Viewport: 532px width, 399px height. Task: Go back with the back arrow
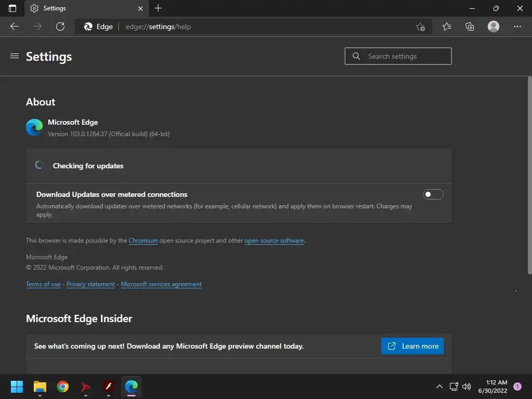(x=15, y=26)
